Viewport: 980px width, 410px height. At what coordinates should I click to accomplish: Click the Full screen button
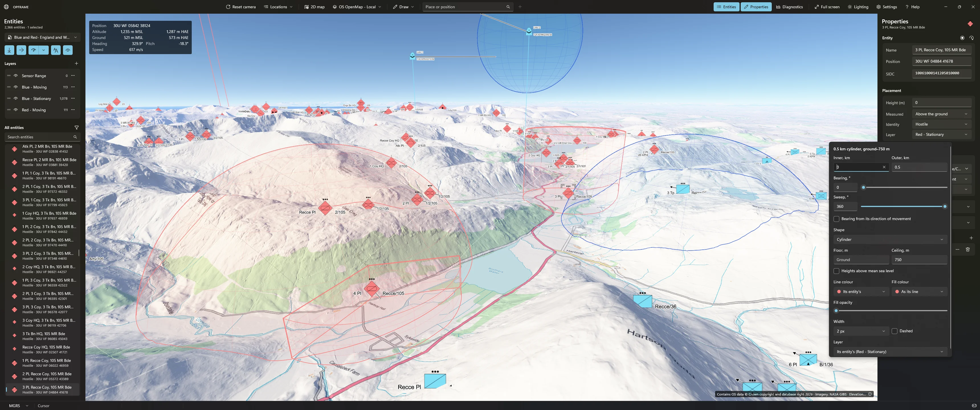pos(827,7)
